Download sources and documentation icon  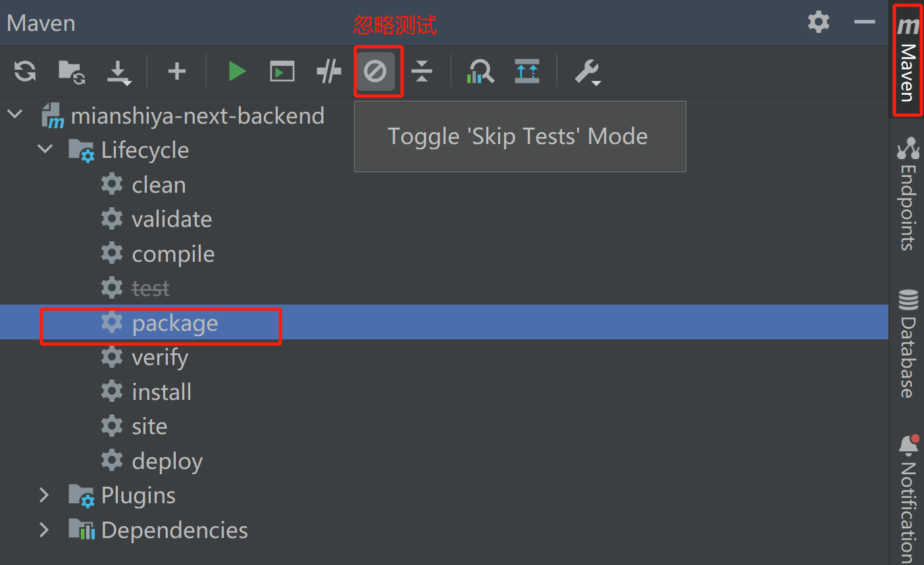119,72
